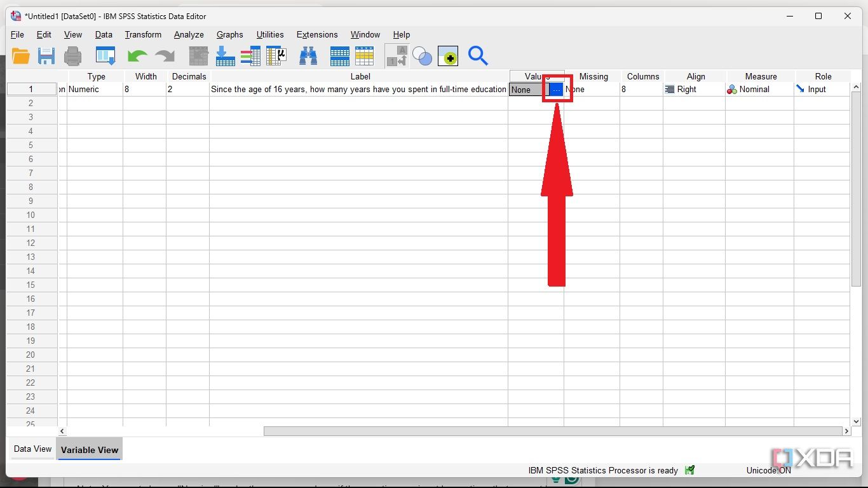Screen dimensions: 868x488
Task: Click the vertical scrollbar thumb
Action: pos(856,189)
